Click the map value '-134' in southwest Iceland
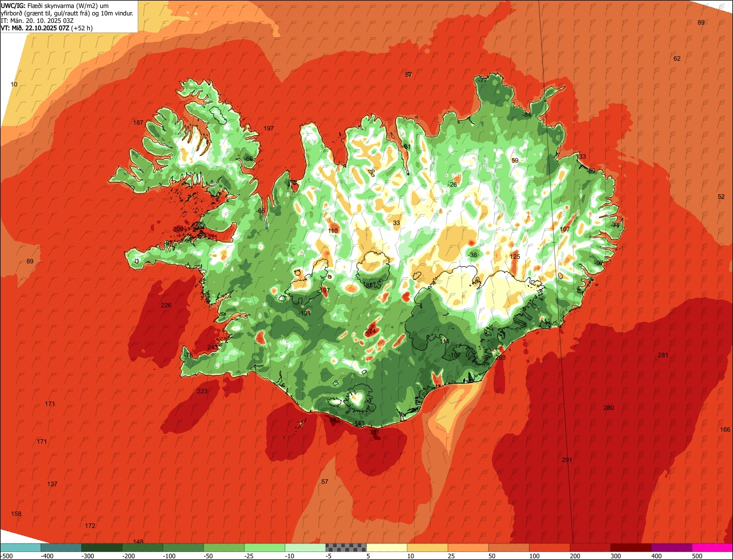Image resolution: width=733 pixels, height=560 pixels. coord(305,314)
